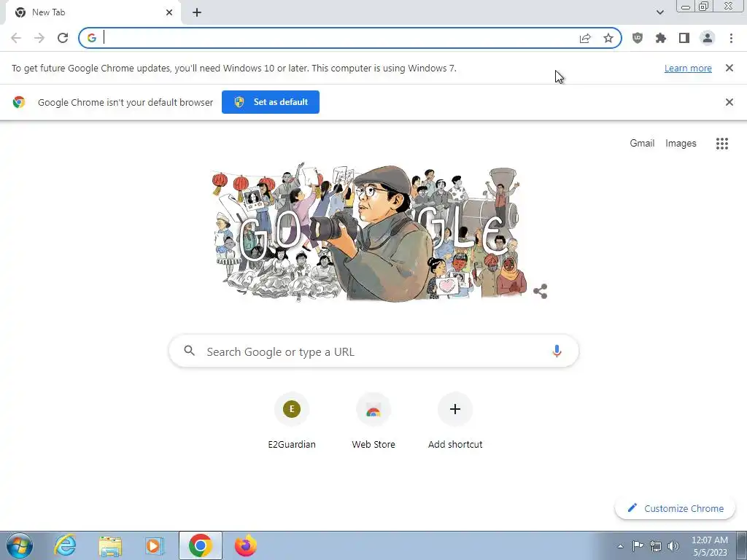Reload the page with refresh icon
The image size is (747, 560).
(x=63, y=38)
